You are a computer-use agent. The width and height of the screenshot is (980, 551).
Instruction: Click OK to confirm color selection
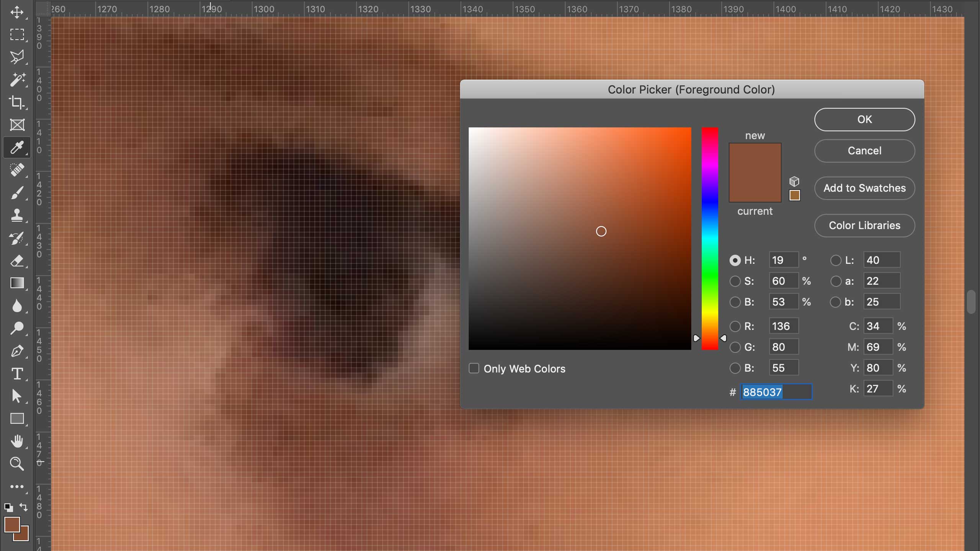(x=864, y=119)
